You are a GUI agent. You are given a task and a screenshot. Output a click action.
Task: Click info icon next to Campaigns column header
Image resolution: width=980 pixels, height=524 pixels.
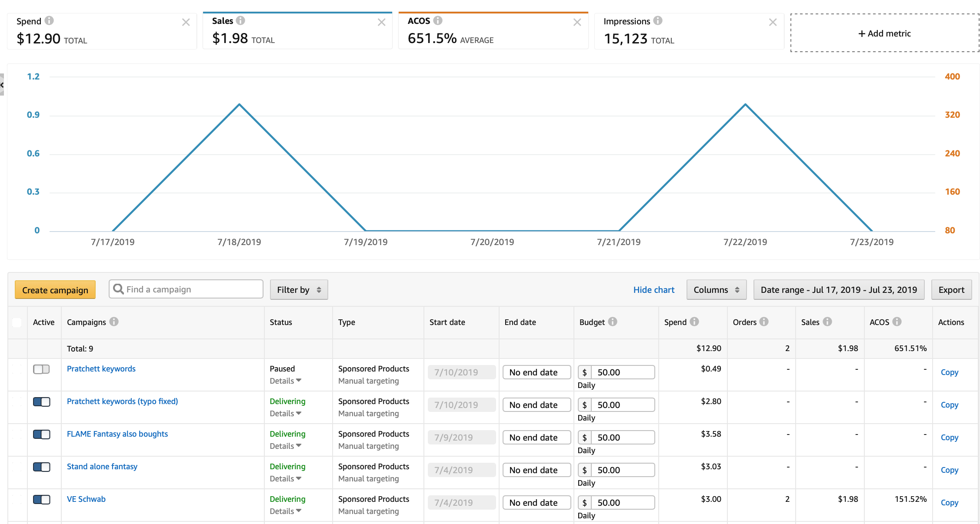[x=114, y=322]
